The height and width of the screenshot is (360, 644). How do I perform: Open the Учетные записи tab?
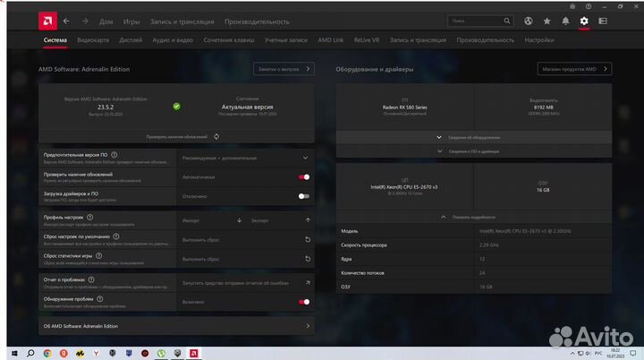[x=286, y=40]
